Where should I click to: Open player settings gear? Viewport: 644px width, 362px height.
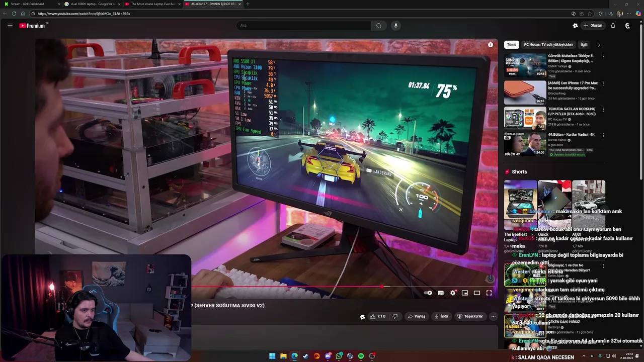(x=453, y=293)
